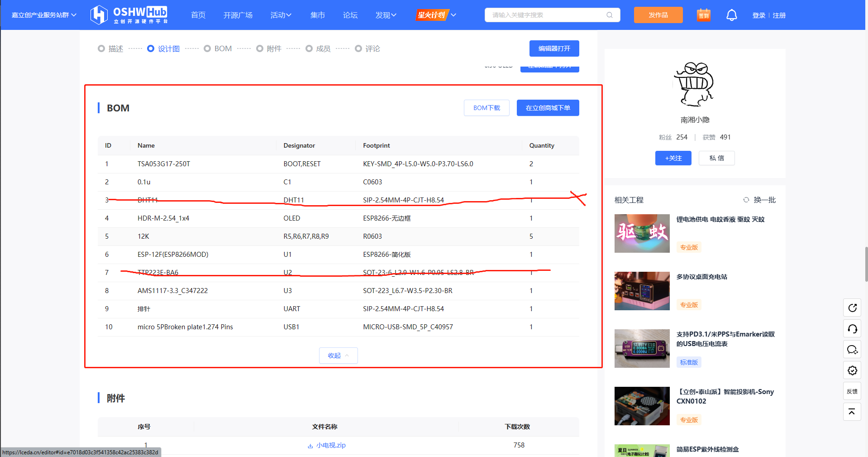Select the 描述 step radio

click(x=101, y=48)
